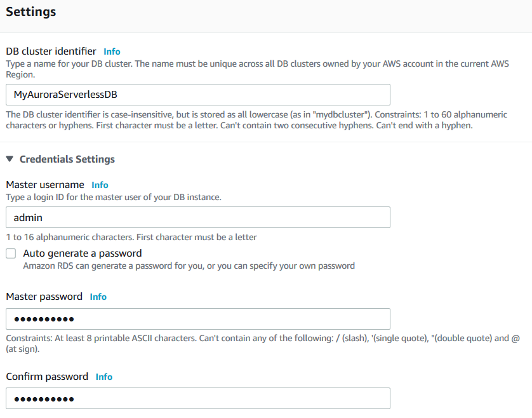Open Info link next to Master username

click(x=100, y=185)
